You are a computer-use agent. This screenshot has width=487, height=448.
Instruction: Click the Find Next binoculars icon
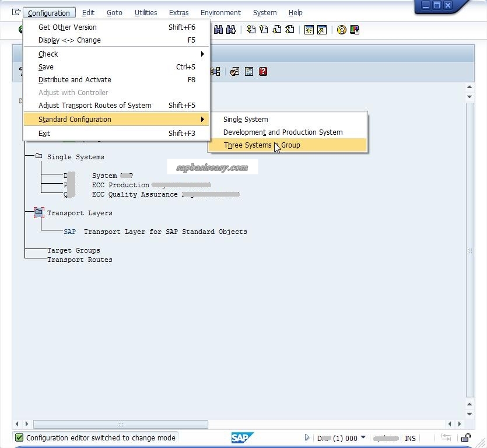[x=231, y=30]
